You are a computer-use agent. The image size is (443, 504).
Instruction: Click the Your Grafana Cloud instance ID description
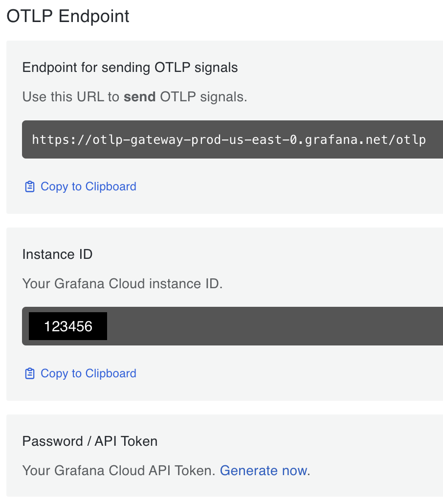[x=122, y=283]
